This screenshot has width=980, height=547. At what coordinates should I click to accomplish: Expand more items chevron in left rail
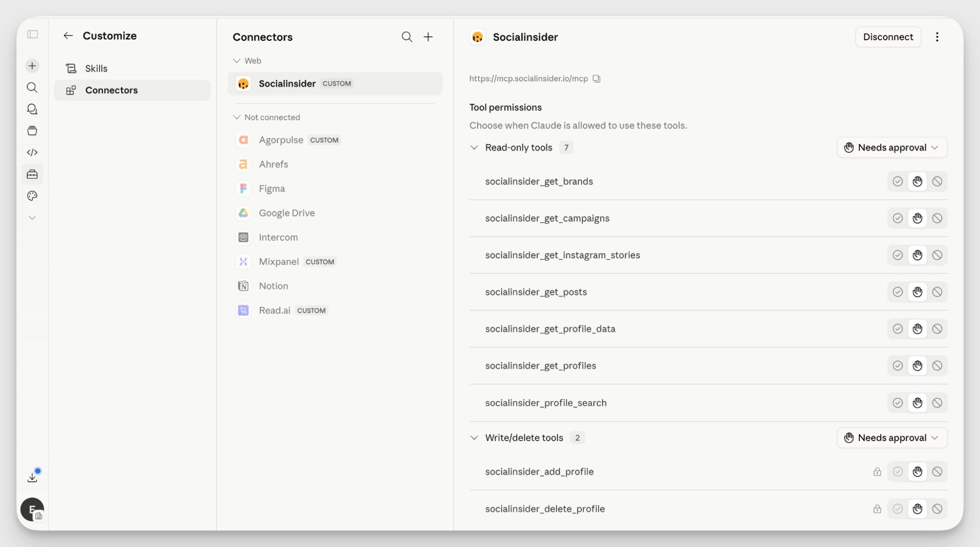point(32,218)
